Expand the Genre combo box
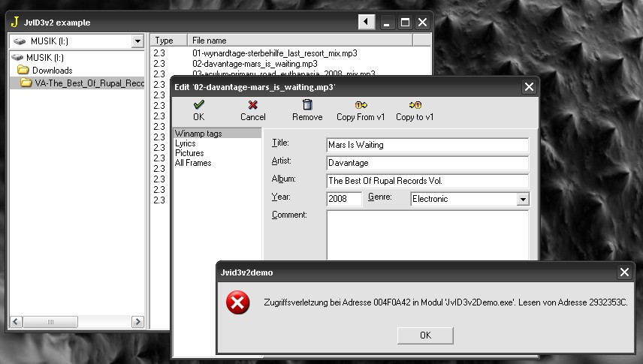The image size is (643, 364). [x=523, y=200]
